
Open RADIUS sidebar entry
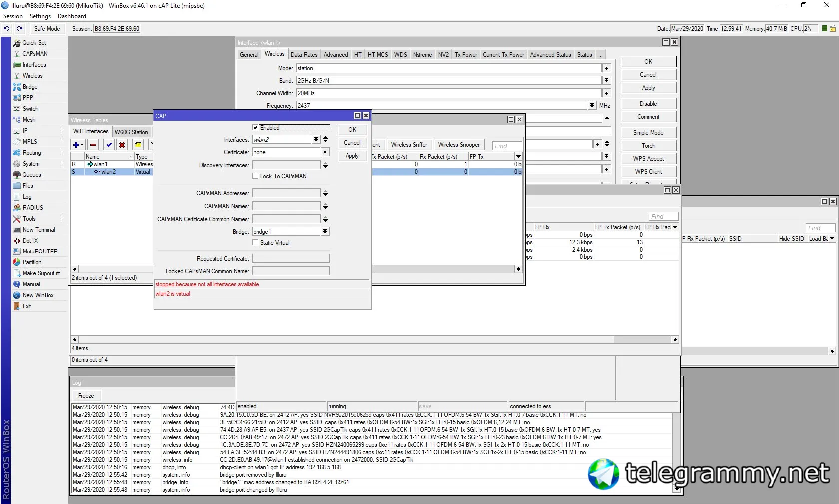tap(33, 208)
